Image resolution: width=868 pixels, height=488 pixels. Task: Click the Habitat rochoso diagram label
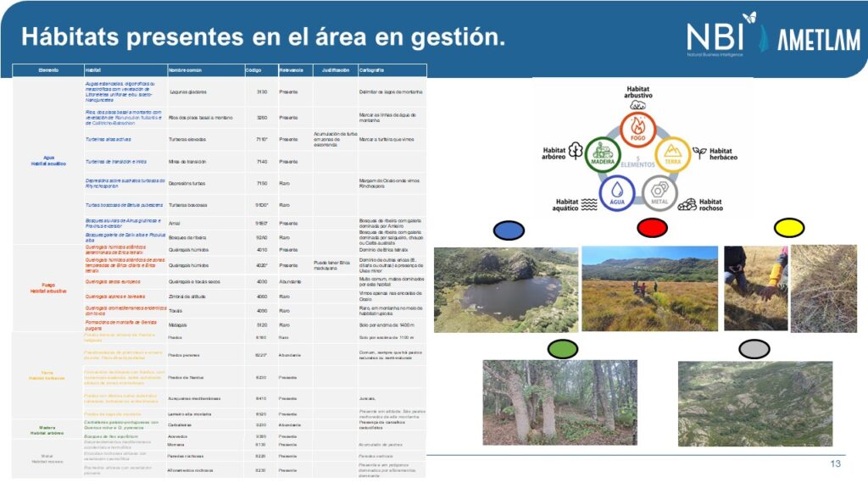click(x=711, y=205)
